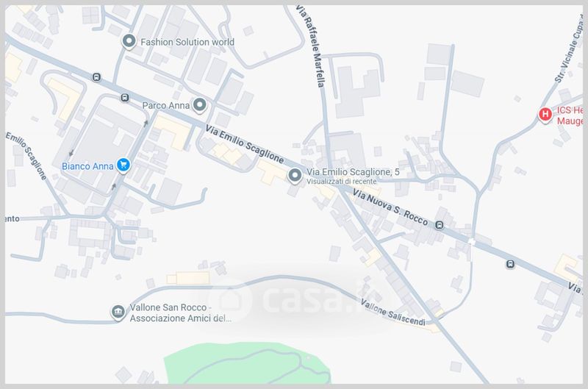Screen dimensions: 588x389
Task: Select the red hospital H marker
Action: (545, 115)
